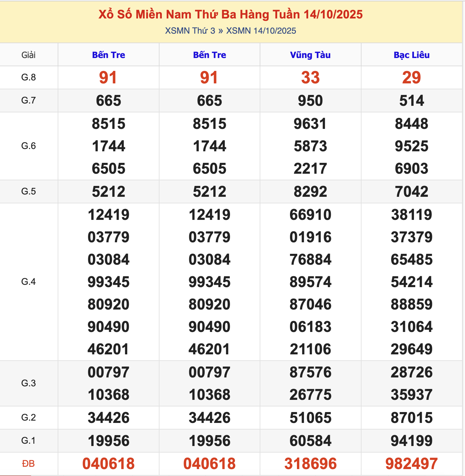The image size is (465, 476).
Task: Select the G.2 result 51065
Action: tap(310, 418)
